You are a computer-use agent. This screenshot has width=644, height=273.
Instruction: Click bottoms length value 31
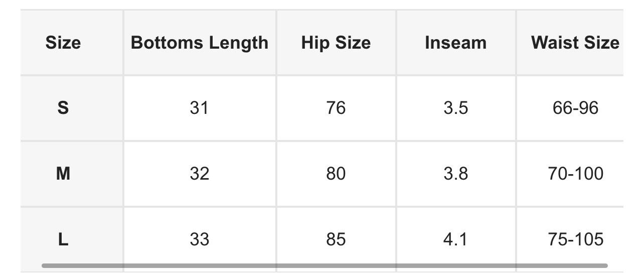[x=199, y=108]
